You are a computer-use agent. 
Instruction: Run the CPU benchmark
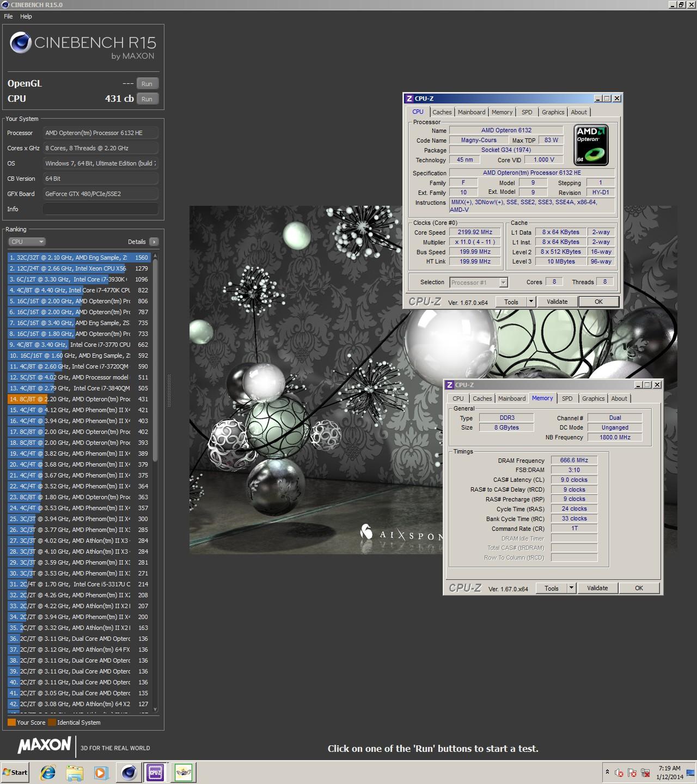(x=147, y=99)
